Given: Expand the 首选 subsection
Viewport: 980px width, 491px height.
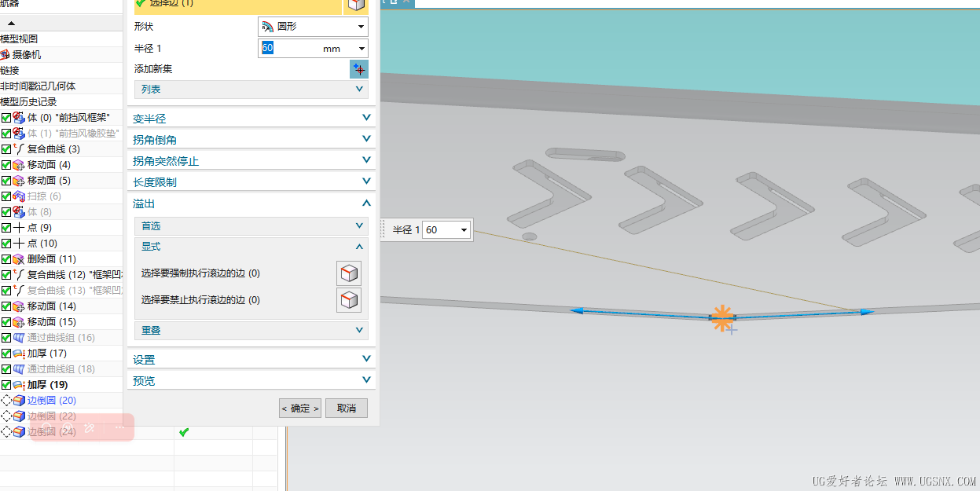Looking at the screenshot, I should pos(251,226).
